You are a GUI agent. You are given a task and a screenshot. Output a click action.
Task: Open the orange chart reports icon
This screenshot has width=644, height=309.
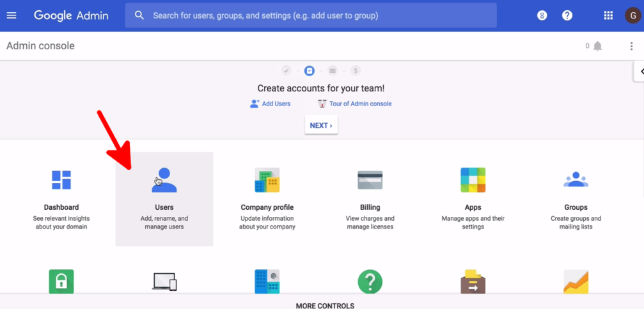coord(576,281)
